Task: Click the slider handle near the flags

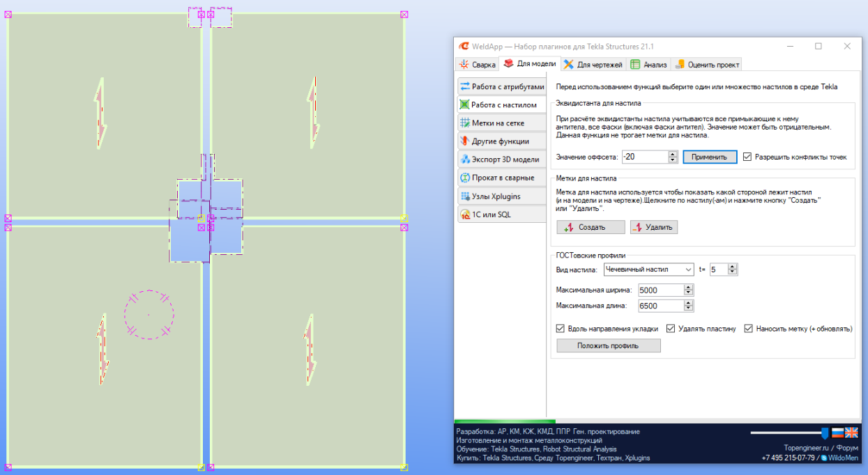Action: click(x=825, y=433)
